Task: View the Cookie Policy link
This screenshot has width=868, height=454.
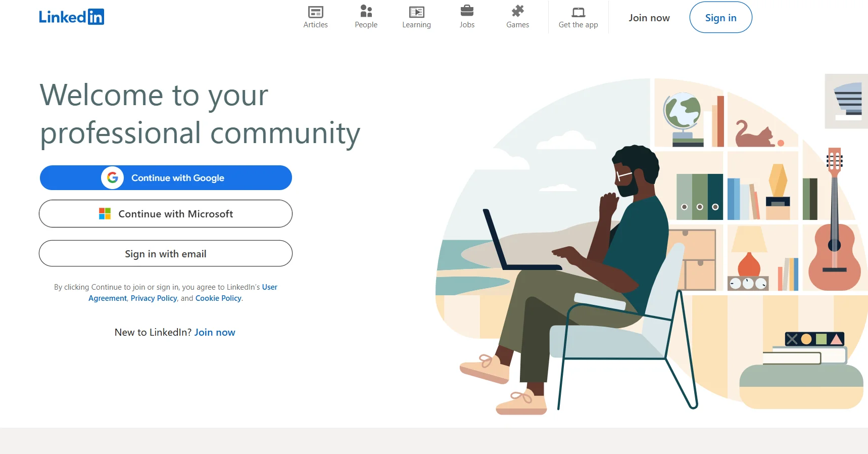Action: [x=218, y=298]
